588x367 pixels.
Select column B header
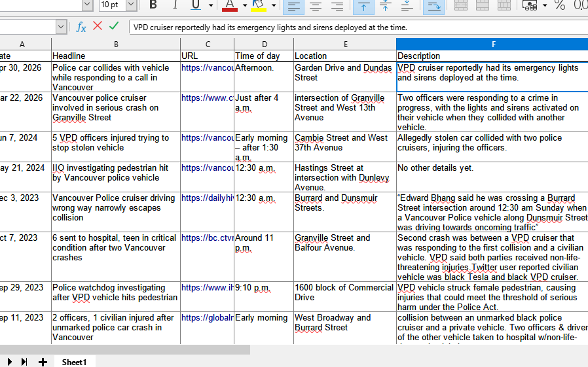[116, 44]
